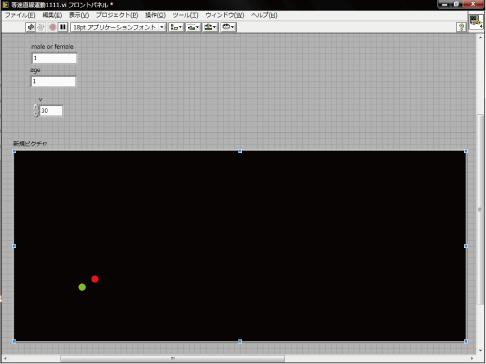Image resolution: width=486 pixels, height=364 pixels.
Task: Click the Run arrow toolbar icon
Action: [31, 27]
